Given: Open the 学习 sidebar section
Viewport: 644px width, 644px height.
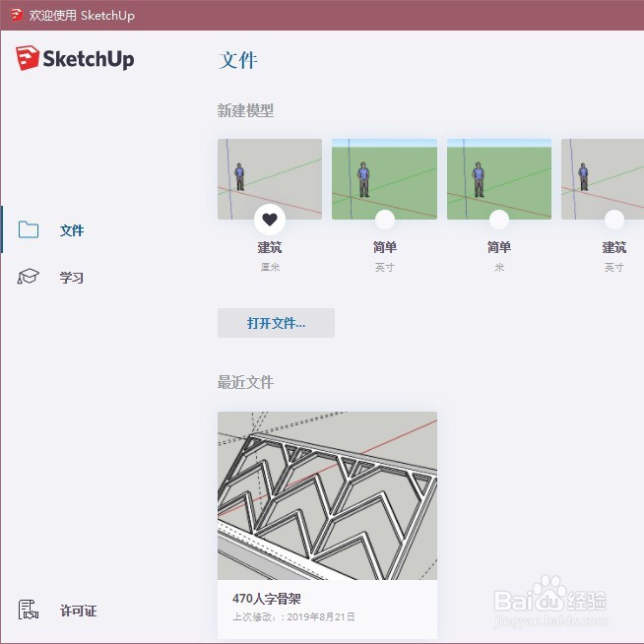Looking at the screenshot, I should click(72, 278).
